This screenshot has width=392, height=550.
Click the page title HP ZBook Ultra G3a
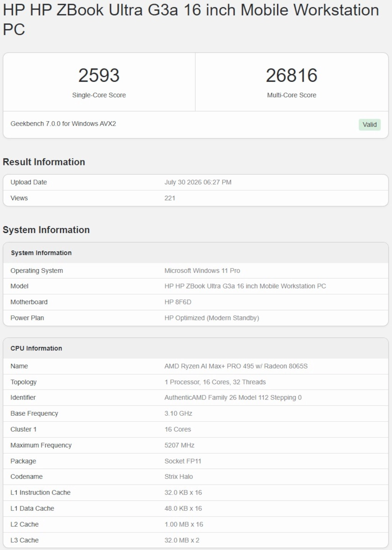(191, 20)
